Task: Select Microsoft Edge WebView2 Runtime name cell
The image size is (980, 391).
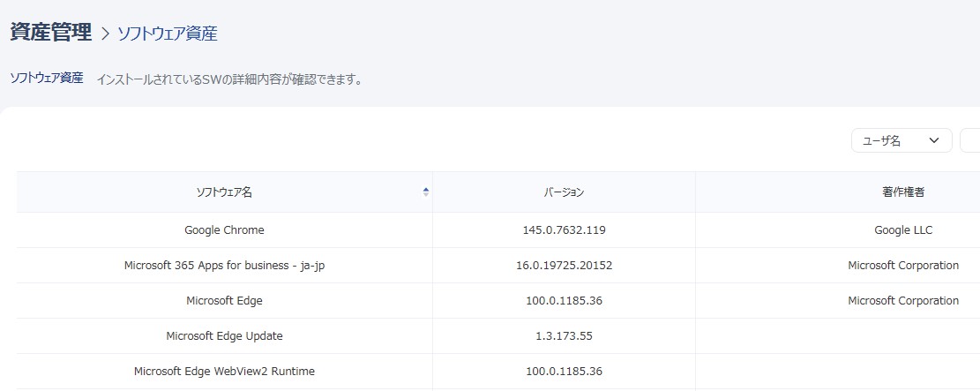Action: (224, 372)
